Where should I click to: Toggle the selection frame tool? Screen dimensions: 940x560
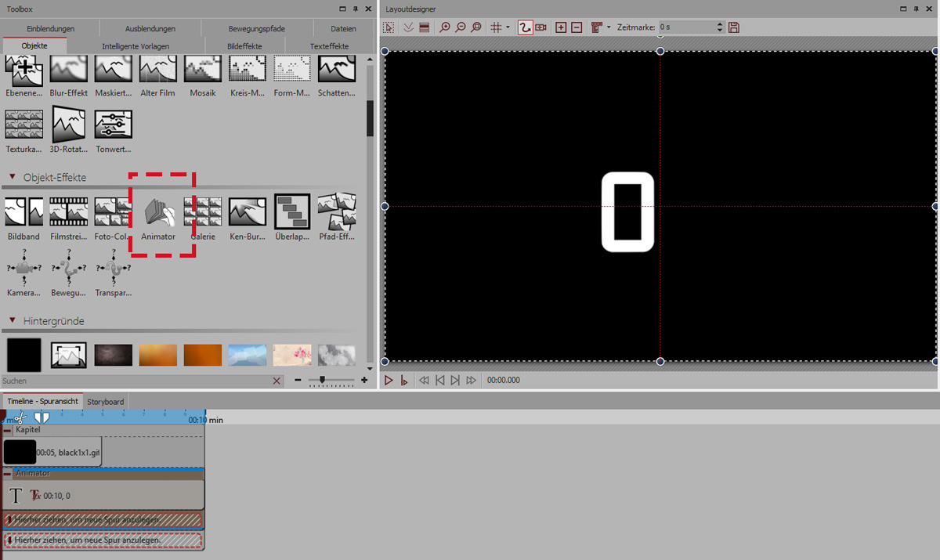(389, 27)
